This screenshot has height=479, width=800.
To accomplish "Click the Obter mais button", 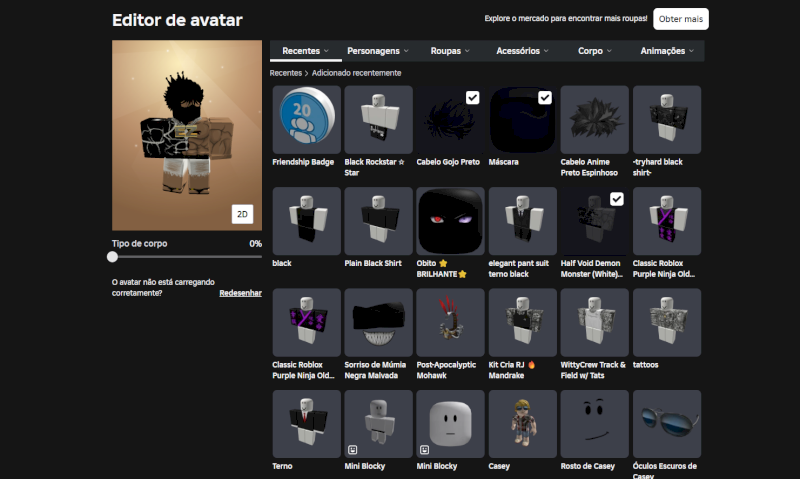I will point(680,19).
